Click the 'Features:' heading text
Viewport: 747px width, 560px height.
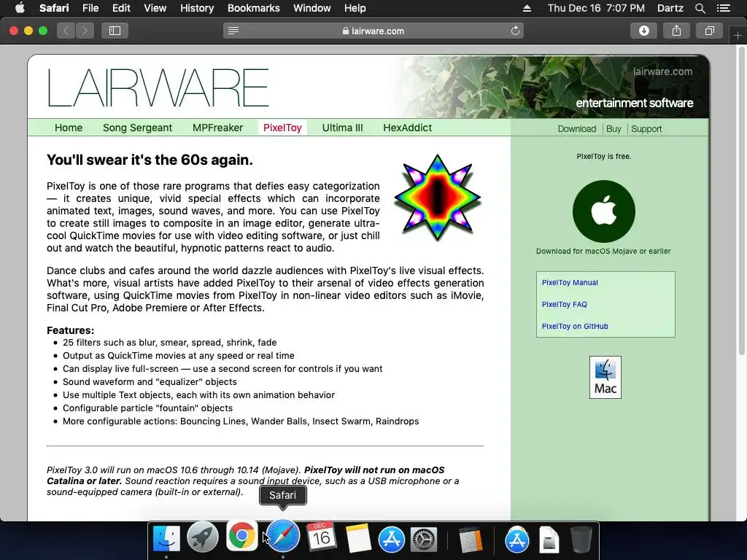pos(71,330)
